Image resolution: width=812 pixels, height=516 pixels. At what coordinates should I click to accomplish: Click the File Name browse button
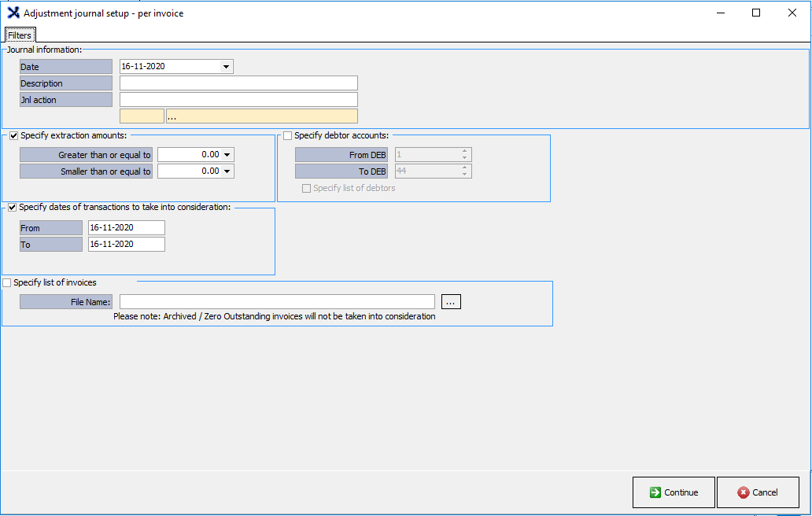(451, 302)
